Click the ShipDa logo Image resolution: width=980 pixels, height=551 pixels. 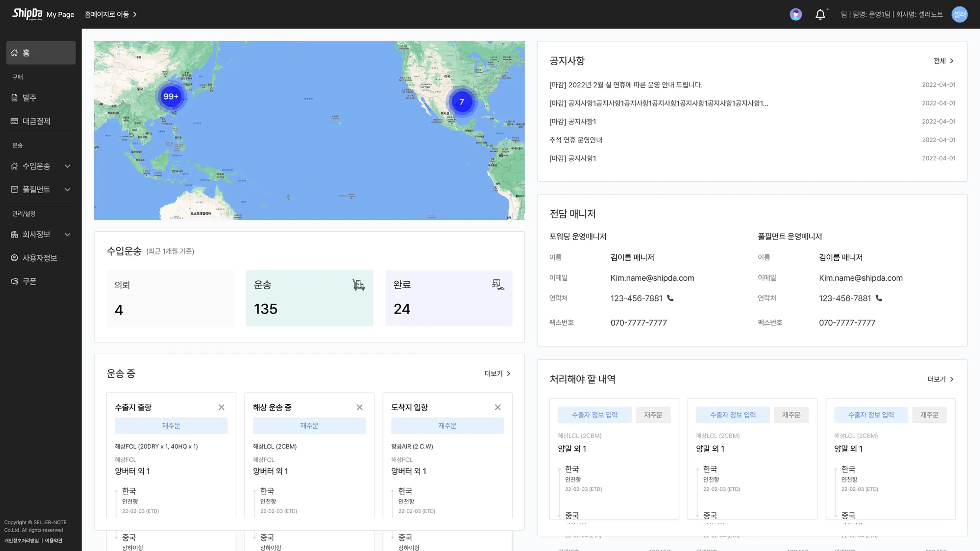tap(27, 14)
